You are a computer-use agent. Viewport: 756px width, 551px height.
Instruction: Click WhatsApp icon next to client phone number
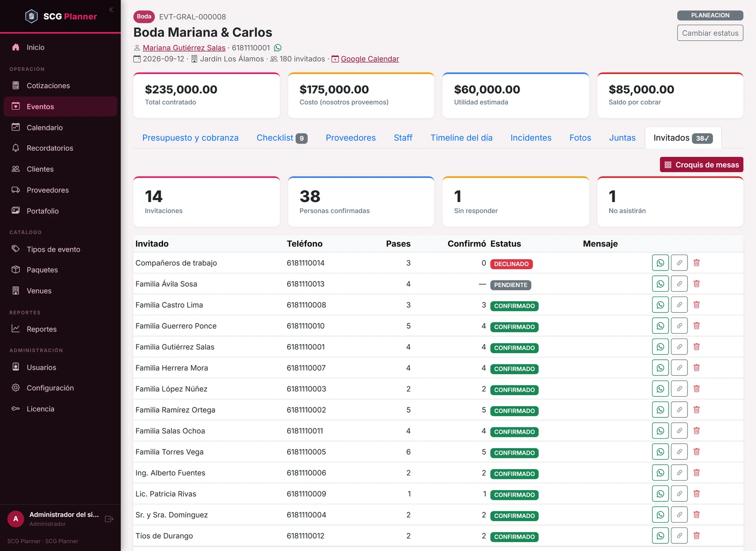pyautogui.click(x=278, y=48)
